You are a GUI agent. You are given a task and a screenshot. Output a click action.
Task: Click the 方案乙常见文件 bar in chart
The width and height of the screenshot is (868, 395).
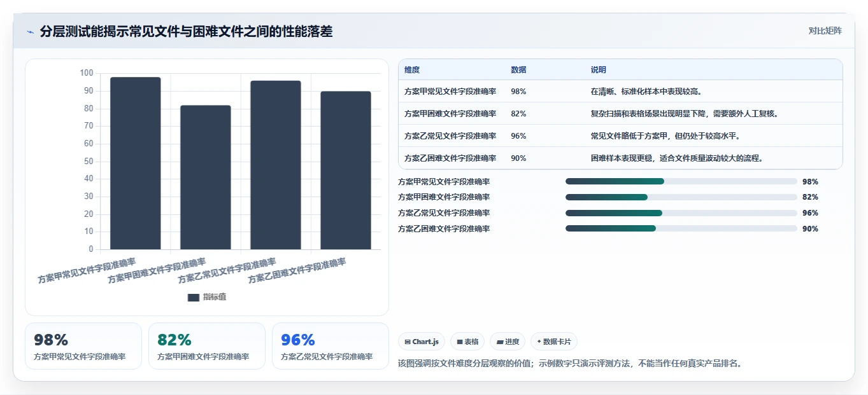pos(276,165)
